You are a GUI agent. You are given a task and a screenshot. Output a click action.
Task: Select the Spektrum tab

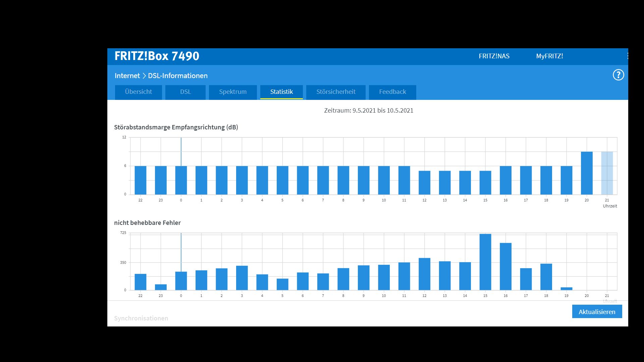tap(232, 92)
